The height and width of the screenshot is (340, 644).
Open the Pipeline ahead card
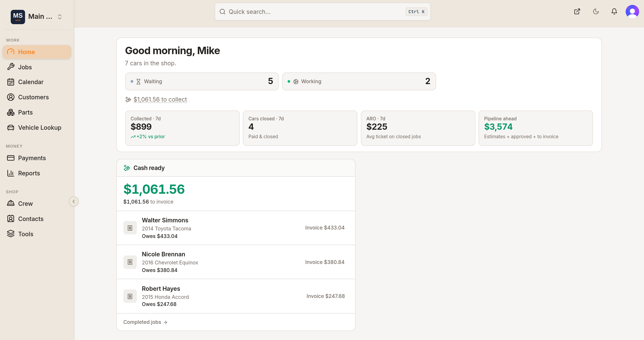tap(536, 128)
